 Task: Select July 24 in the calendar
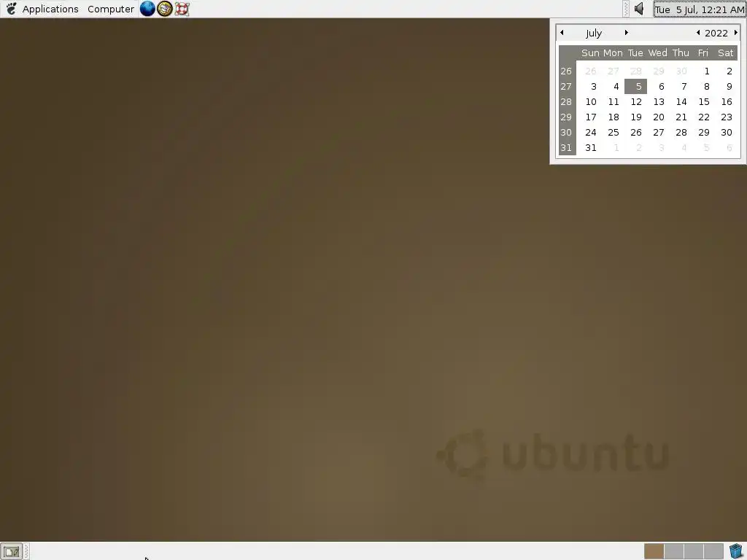pos(590,132)
